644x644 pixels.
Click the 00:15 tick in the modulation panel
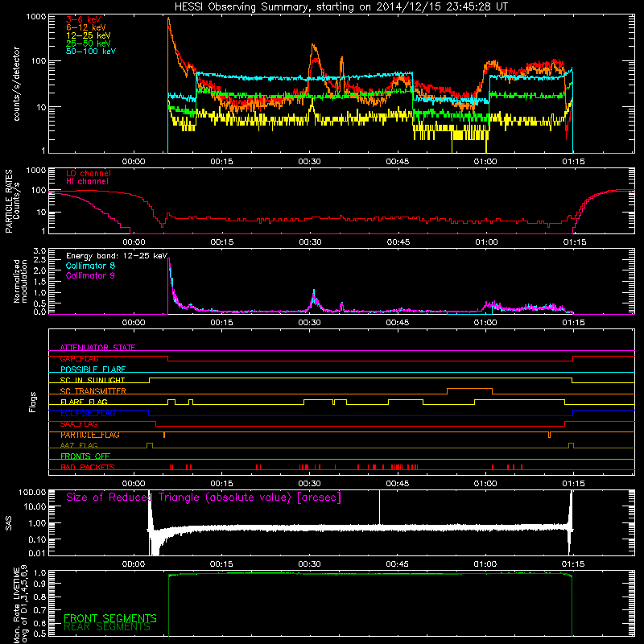222,323
